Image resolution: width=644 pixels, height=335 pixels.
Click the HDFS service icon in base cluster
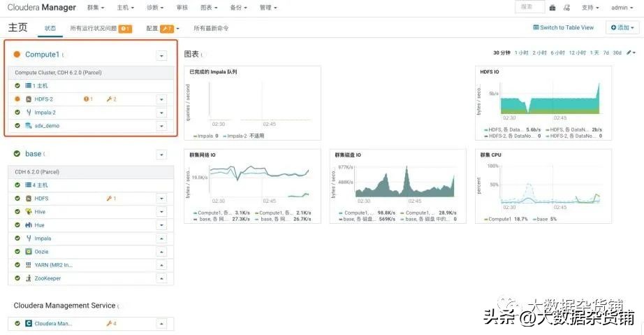[29, 199]
